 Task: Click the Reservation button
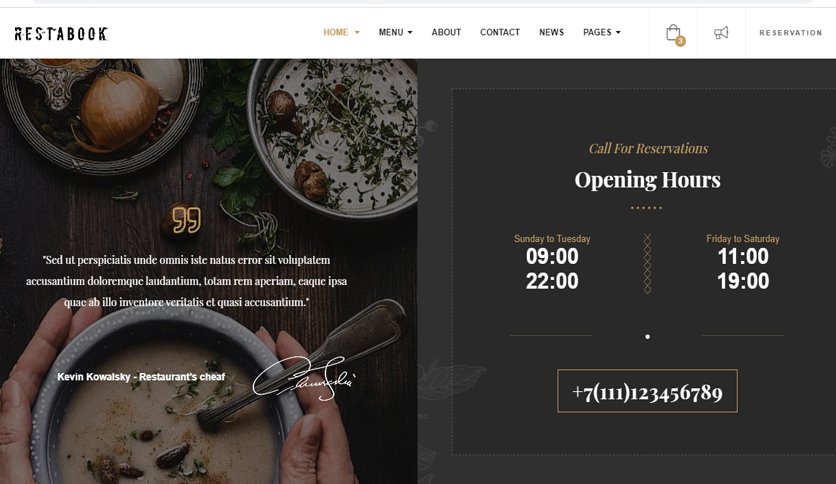coord(791,33)
